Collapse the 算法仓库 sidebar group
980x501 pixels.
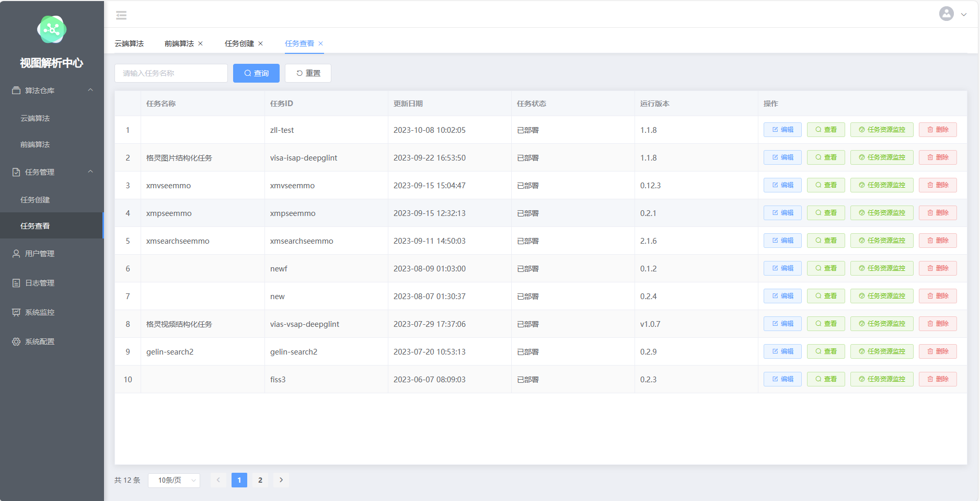pyautogui.click(x=52, y=90)
